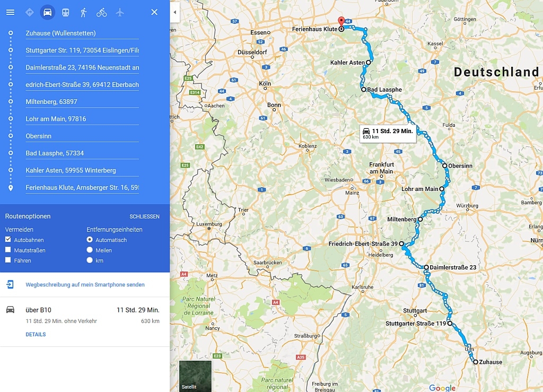Switch to public transit mode
This screenshot has width=543, height=392.
click(x=65, y=13)
